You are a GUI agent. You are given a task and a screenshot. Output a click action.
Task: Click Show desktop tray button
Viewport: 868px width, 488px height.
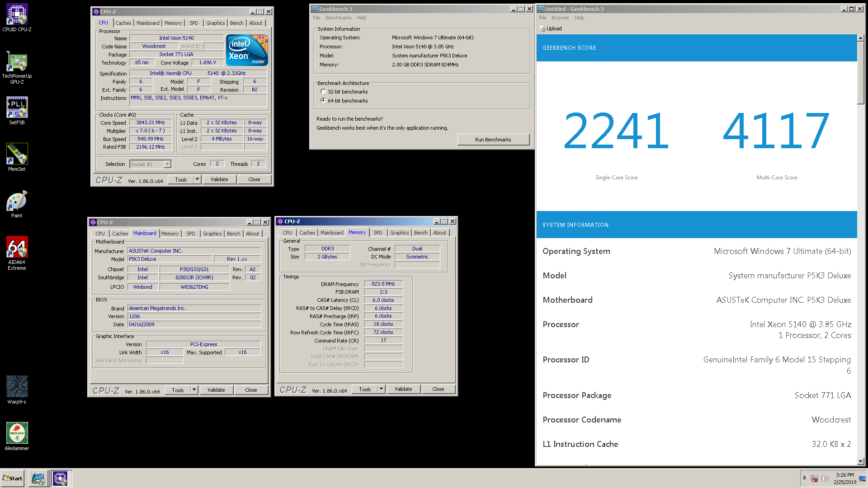point(863,479)
